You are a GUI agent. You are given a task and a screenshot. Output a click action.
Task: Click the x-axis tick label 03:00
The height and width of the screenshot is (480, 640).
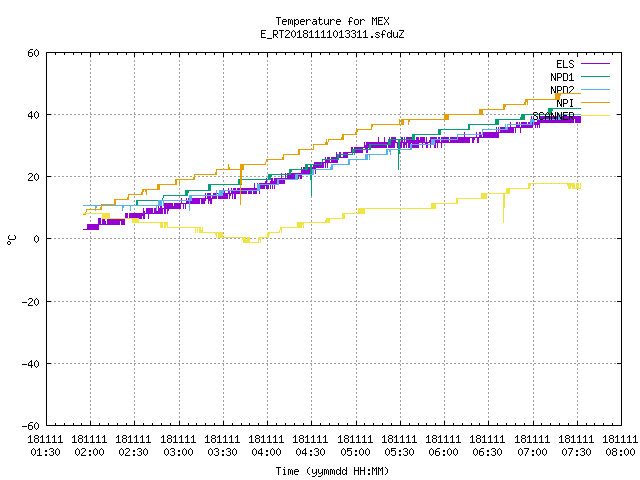(x=178, y=453)
